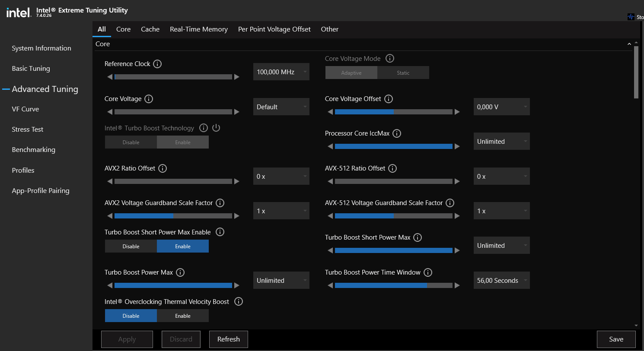This screenshot has height=351, width=644.
Task: Switch to the Cache tab
Action: 150,29
